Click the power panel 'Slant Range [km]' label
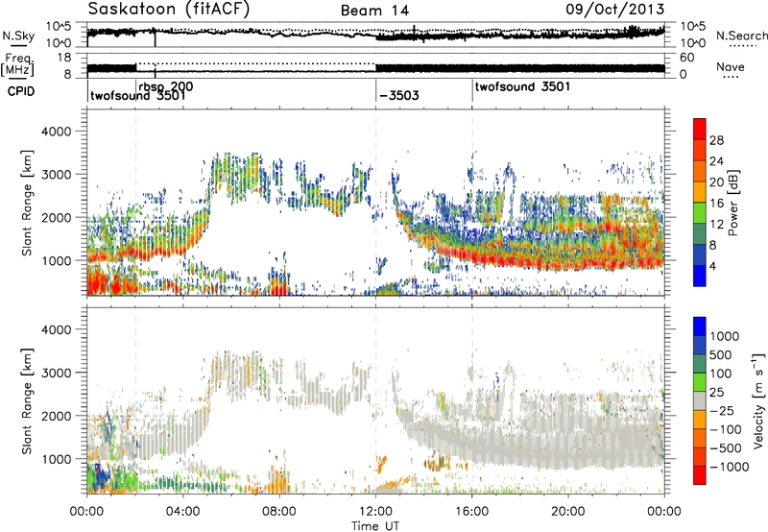Screen dimensions: 768x532 click(x=27, y=203)
